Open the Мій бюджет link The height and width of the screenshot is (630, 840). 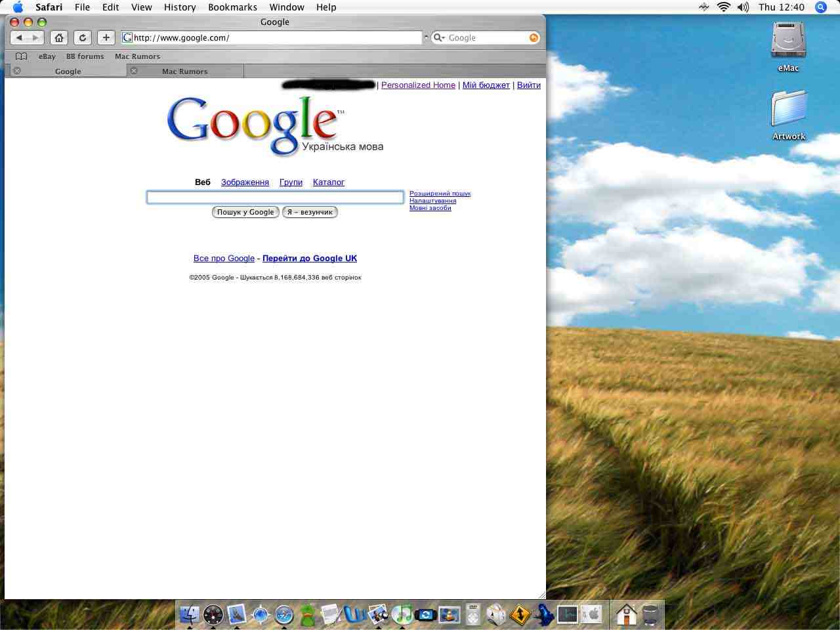[x=486, y=85]
